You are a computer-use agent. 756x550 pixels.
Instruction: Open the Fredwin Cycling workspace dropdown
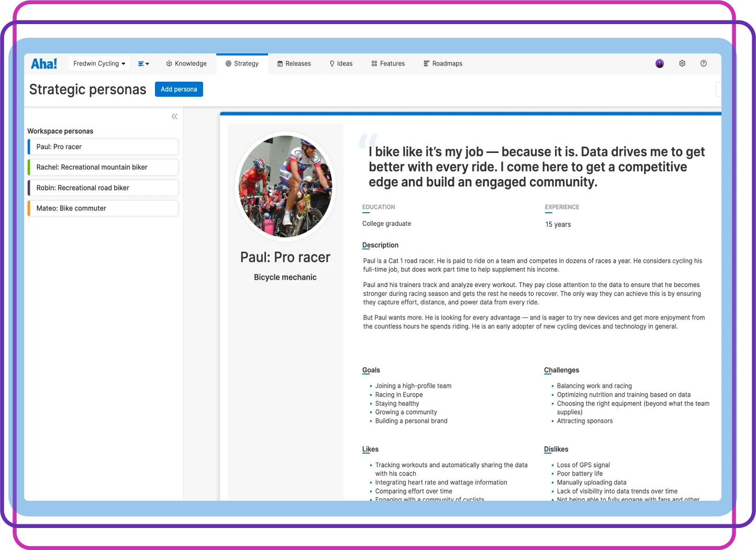click(x=99, y=64)
